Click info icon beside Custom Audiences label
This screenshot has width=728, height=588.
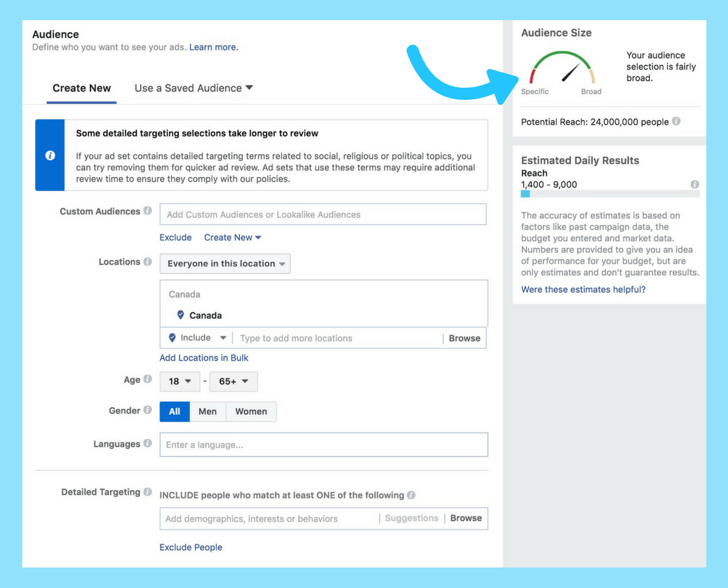tap(147, 211)
